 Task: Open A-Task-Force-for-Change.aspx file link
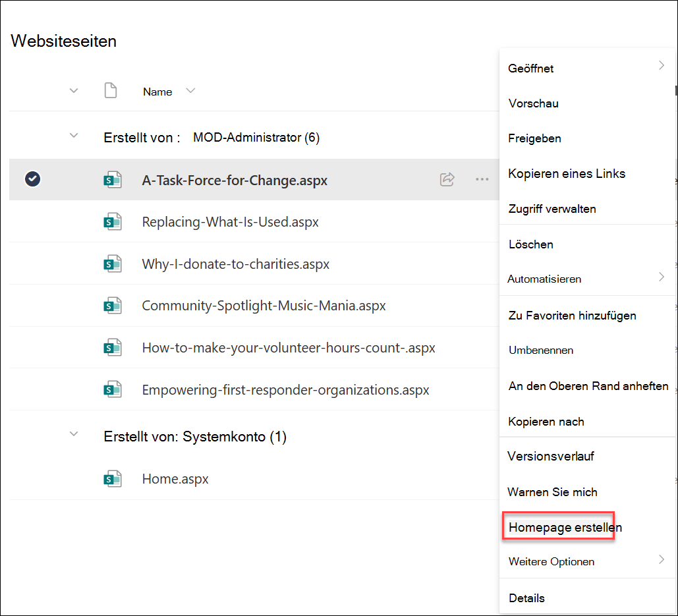(235, 181)
